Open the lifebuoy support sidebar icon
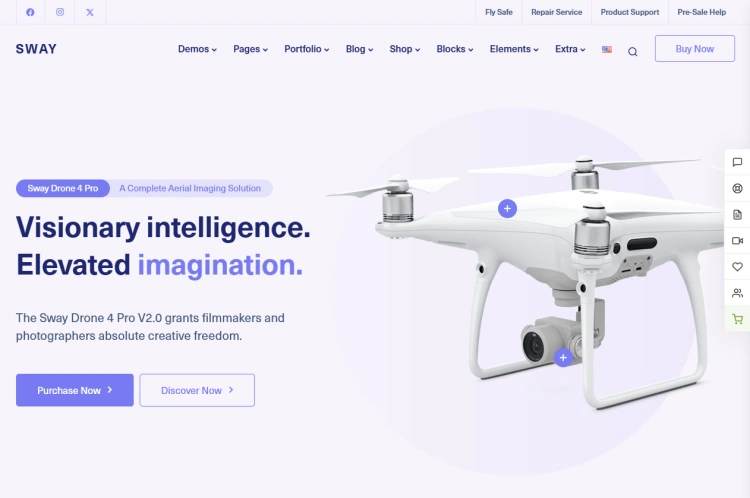 click(x=737, y=188)
